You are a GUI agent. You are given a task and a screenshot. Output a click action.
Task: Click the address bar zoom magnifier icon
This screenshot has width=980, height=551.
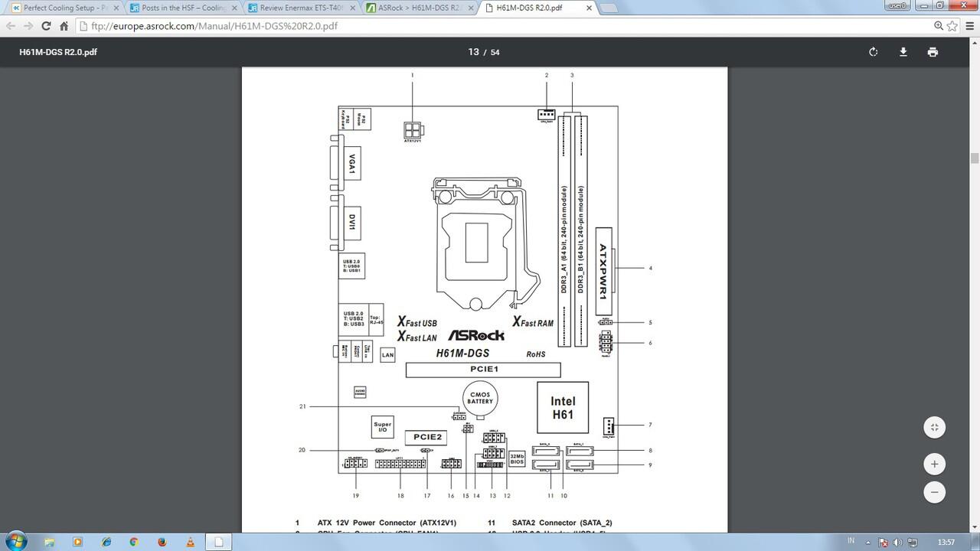[x=939, y=25]
